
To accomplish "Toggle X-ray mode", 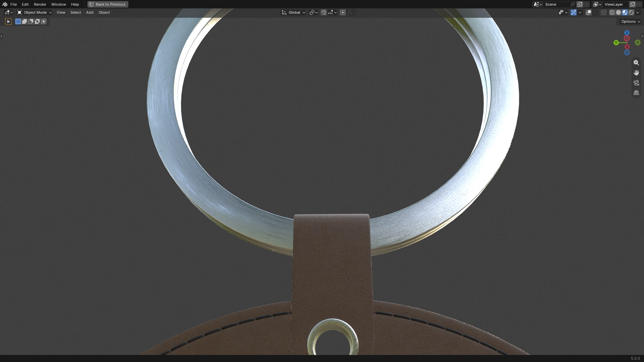I will [603, 12].
